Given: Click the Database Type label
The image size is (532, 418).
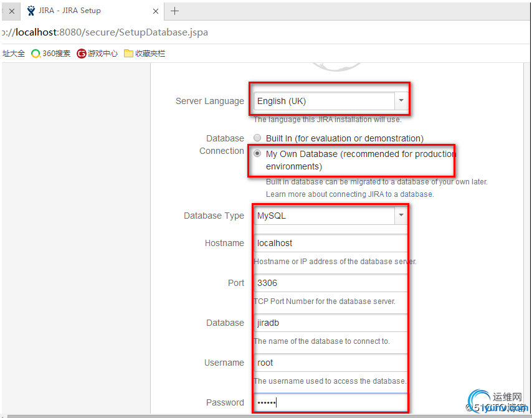Looking at the screenshot, I should [x=214, y=216].
